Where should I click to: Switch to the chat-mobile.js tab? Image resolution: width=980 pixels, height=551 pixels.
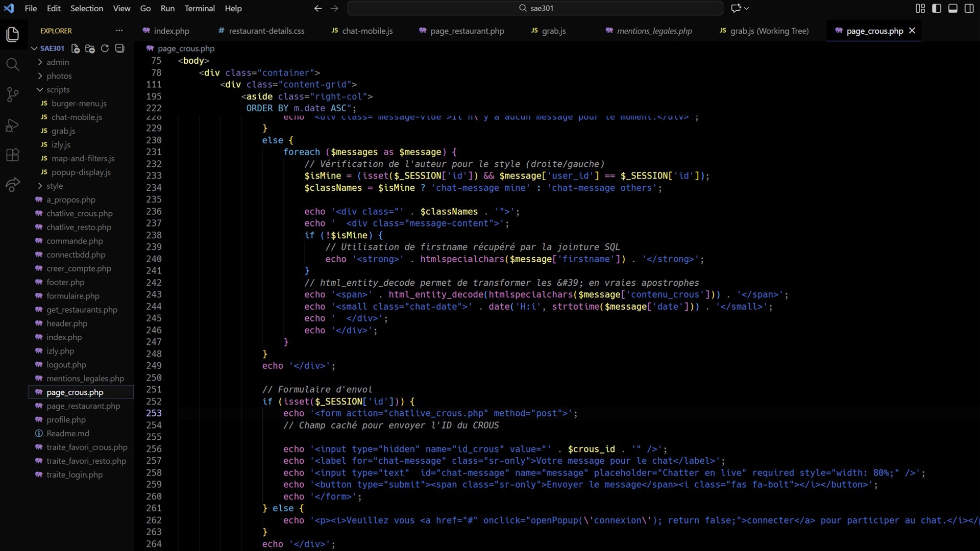point(362,31)
